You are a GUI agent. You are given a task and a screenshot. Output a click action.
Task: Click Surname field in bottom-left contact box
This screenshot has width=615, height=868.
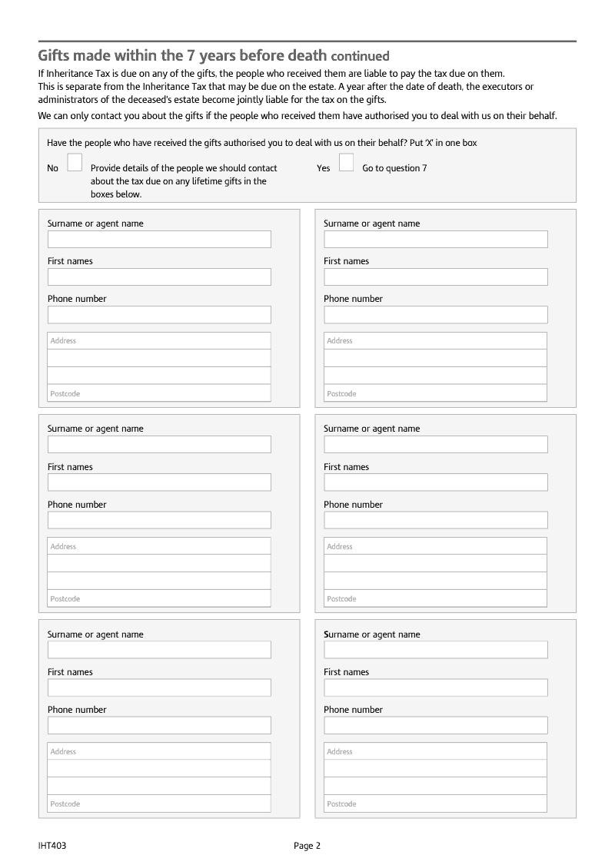(x=160, y=650)
